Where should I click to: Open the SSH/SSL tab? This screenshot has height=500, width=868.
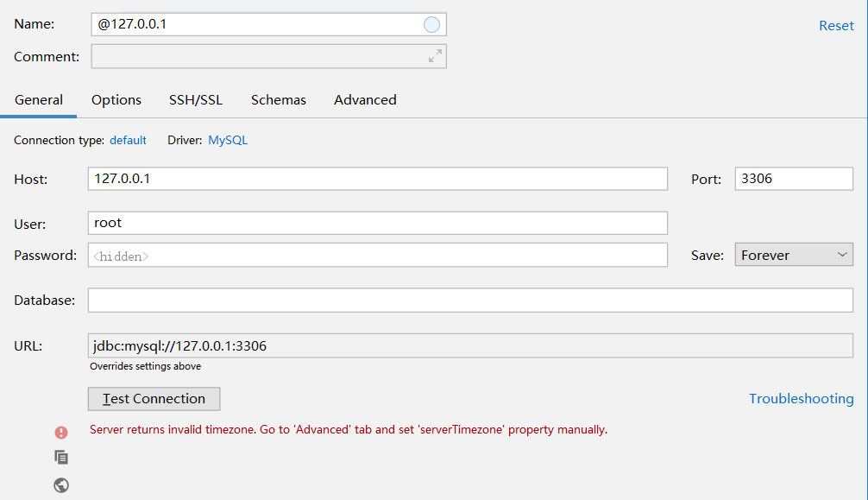pyautogui.click(x=195, y=99)
